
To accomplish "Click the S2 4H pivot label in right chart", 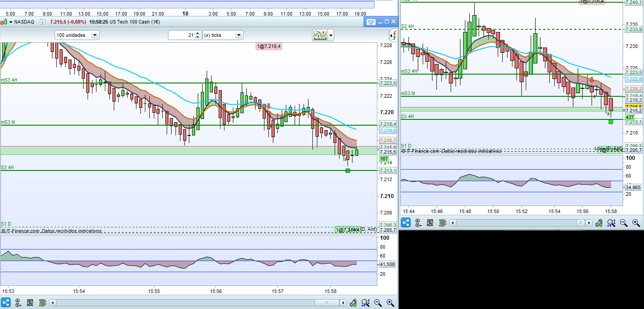I will 408,27.
